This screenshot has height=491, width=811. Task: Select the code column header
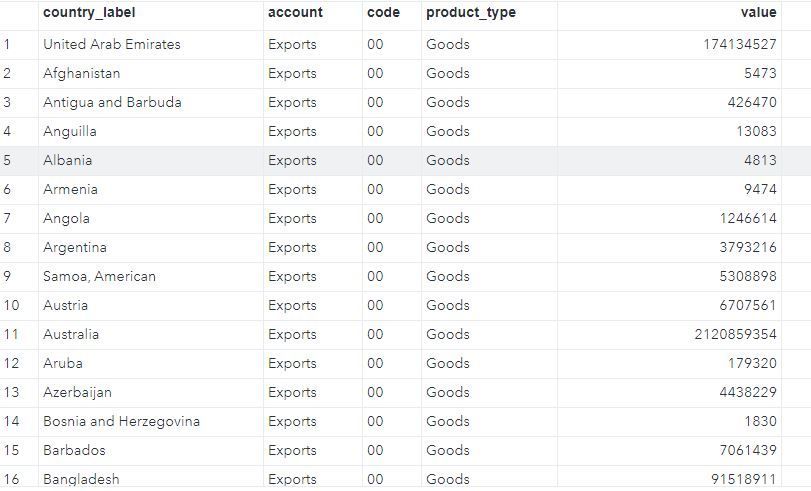pos(383,13)
